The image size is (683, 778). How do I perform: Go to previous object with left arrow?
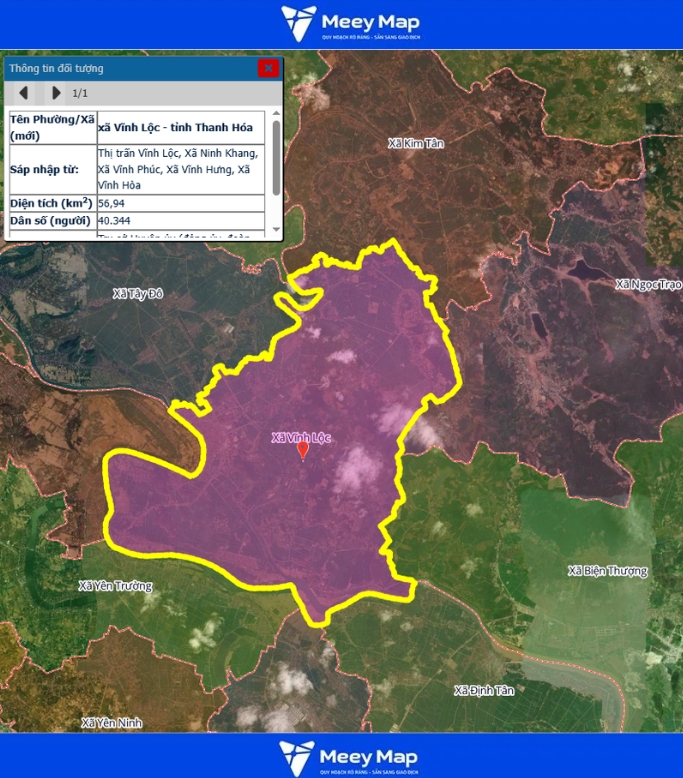point(23,93)
